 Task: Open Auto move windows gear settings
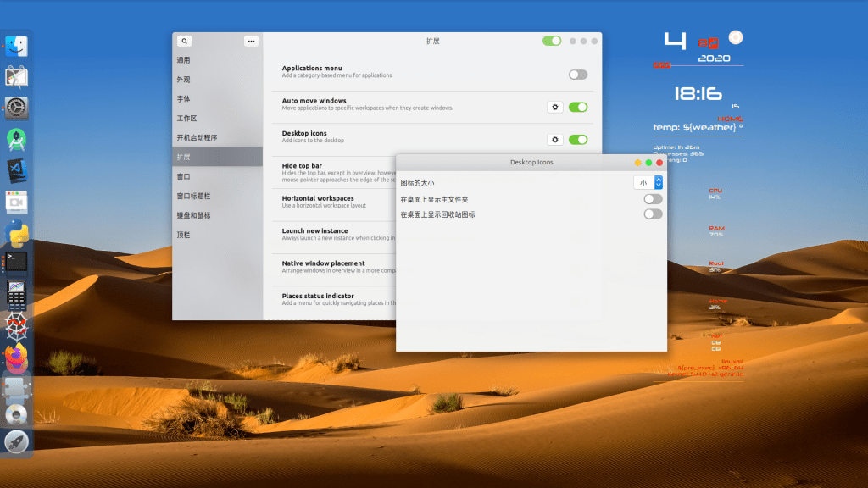point(554,107)
